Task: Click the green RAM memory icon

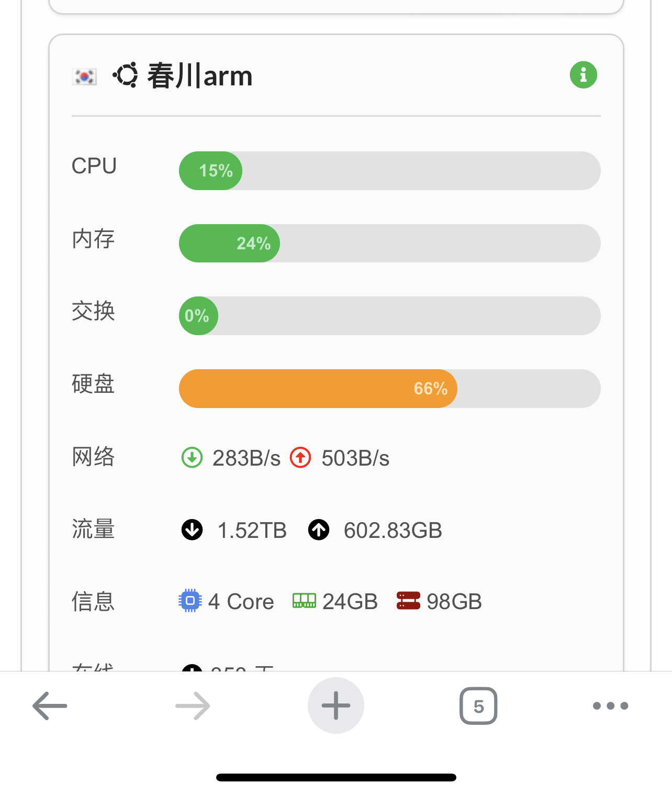Action: pos(304,601)
